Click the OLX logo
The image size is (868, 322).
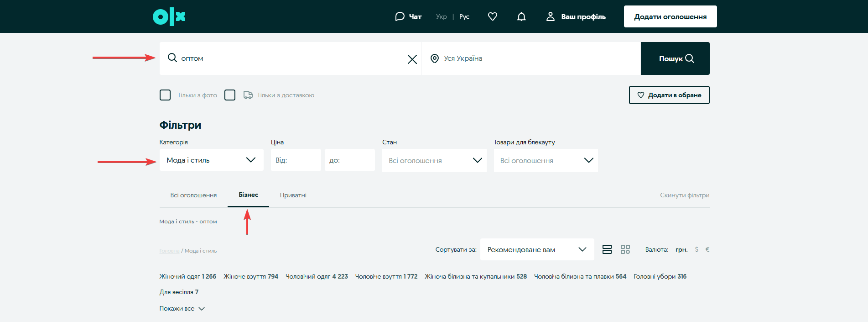click(169, 17)
